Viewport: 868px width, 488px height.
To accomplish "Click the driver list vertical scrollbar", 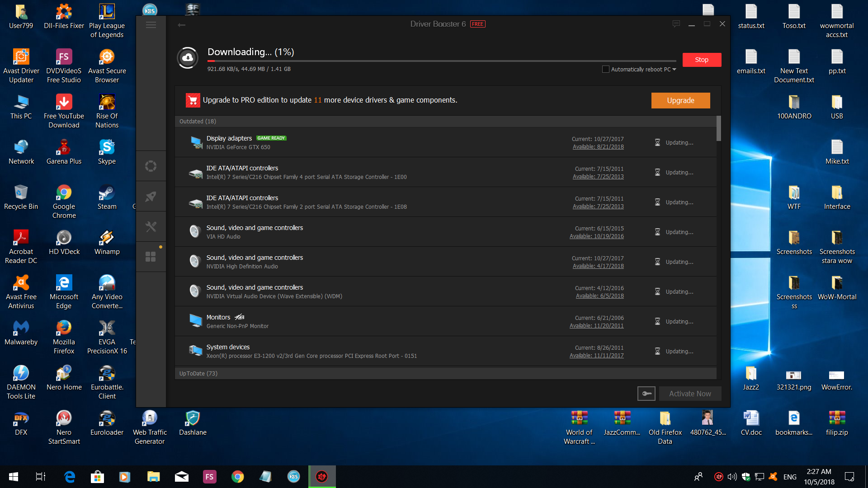I will (719, 128).
